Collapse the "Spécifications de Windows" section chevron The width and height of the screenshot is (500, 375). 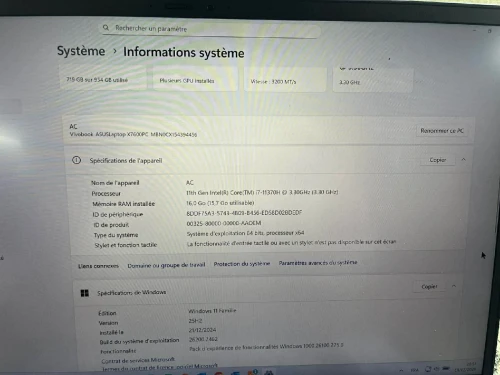[454, 286]
